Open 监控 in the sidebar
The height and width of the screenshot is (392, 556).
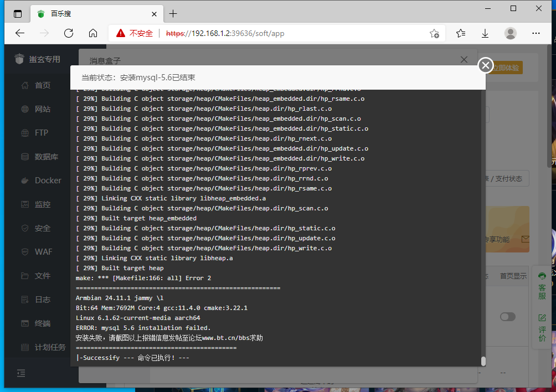point(43,204)
